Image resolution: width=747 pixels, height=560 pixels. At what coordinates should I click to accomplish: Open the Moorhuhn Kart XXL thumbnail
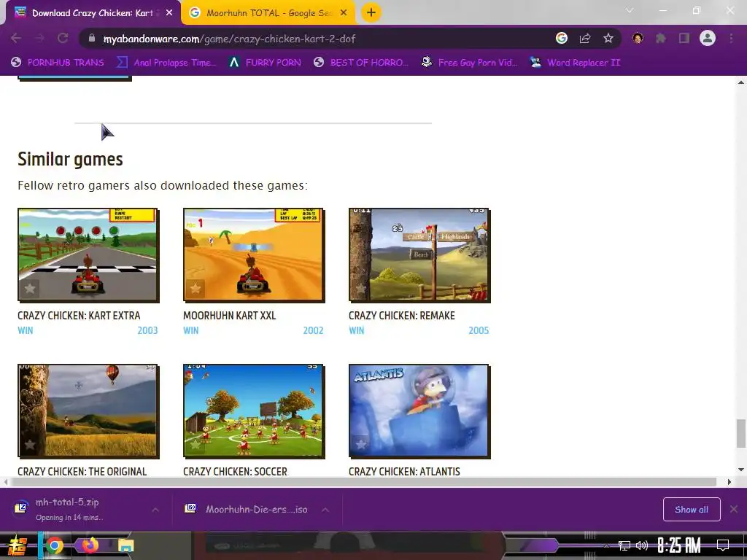(254, 254)
